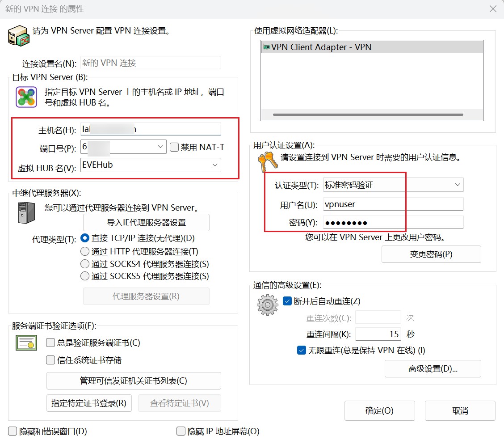Image resolution: width=504 pixels, height=440 pixels.
Task: Click the network adapter icon beside VPN Client Adapter
Action: click(x=266, y=47)
